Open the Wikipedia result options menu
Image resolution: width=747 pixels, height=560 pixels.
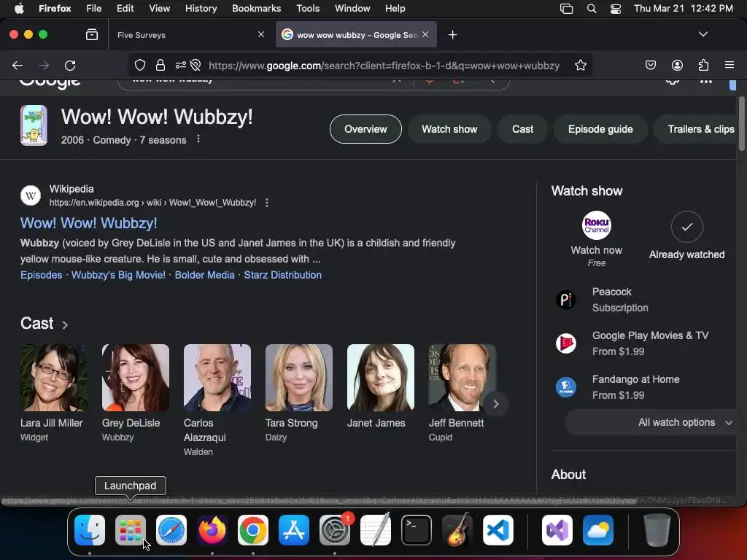[x=267, y=203]
